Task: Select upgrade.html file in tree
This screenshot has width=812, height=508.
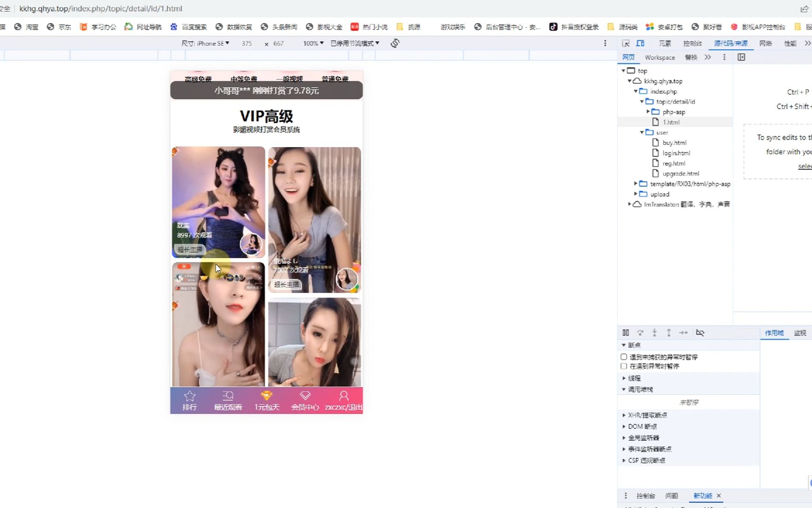Action: tap(681, 174)
